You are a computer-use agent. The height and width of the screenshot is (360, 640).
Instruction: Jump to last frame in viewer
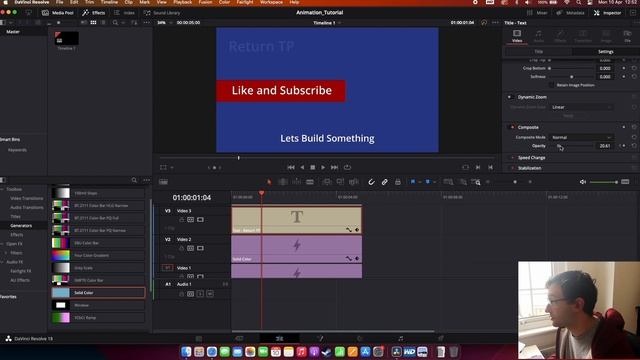pyautogui.click(x=334, y=167)
